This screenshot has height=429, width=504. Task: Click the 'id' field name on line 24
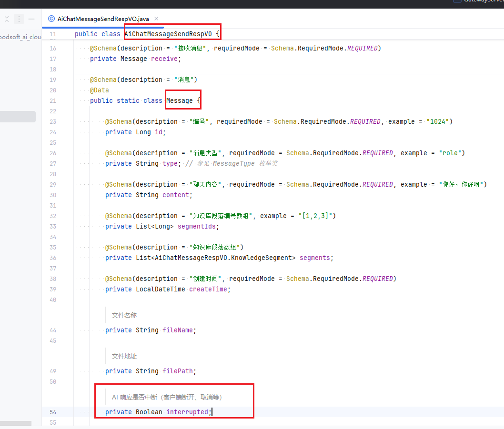[x=159, y=132]
